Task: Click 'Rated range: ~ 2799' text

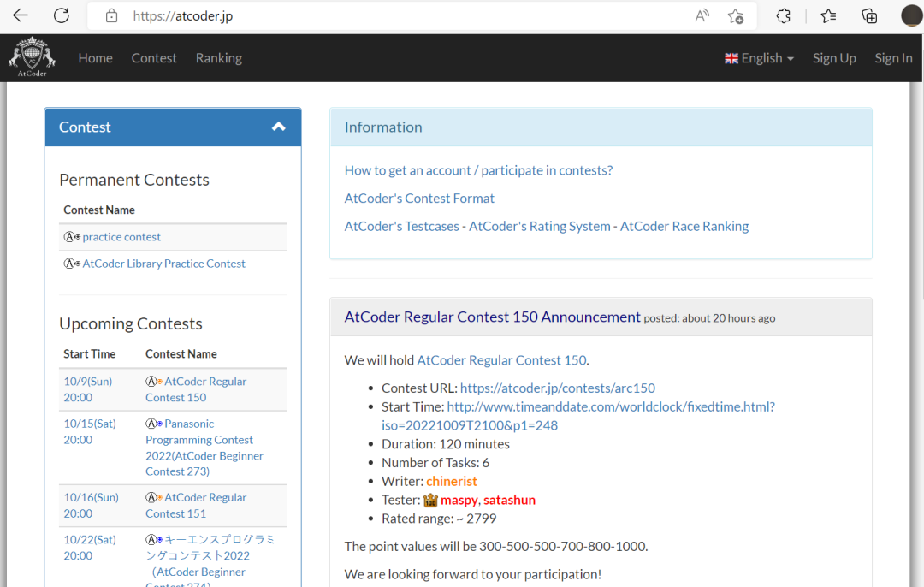Action: point(439,519)
